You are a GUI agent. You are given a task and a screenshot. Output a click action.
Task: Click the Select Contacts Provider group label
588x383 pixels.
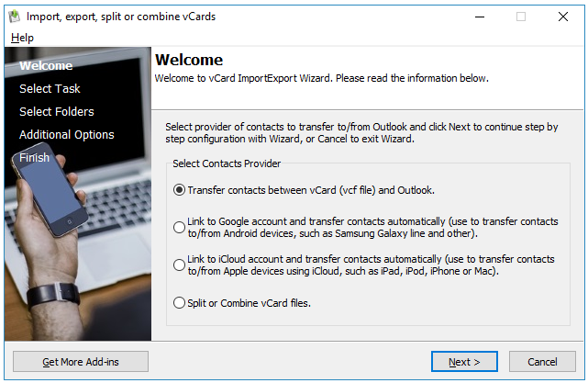pos(227,163)
